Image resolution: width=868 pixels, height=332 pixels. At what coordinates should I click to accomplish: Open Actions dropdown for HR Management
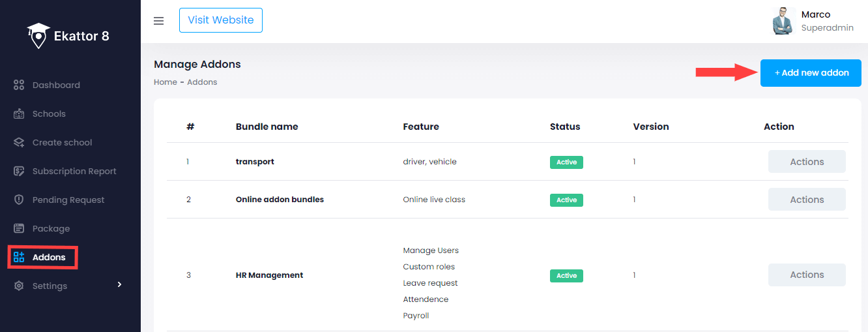click(807, 275)
